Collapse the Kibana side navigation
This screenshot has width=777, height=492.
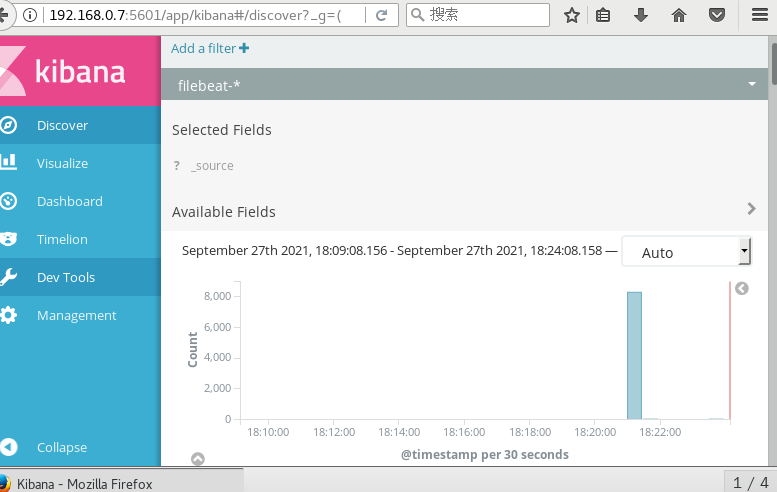coord(61,447)
